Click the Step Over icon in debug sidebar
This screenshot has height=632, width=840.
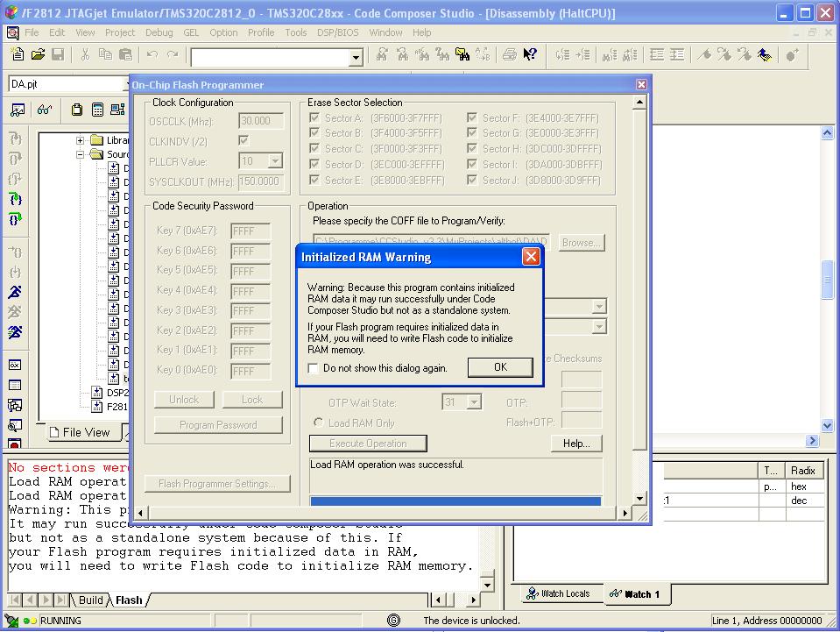pos(16,159)
